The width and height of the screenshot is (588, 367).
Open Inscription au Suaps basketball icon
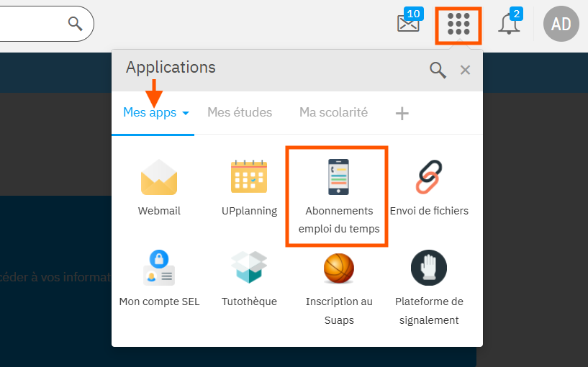tap(338, 268)
